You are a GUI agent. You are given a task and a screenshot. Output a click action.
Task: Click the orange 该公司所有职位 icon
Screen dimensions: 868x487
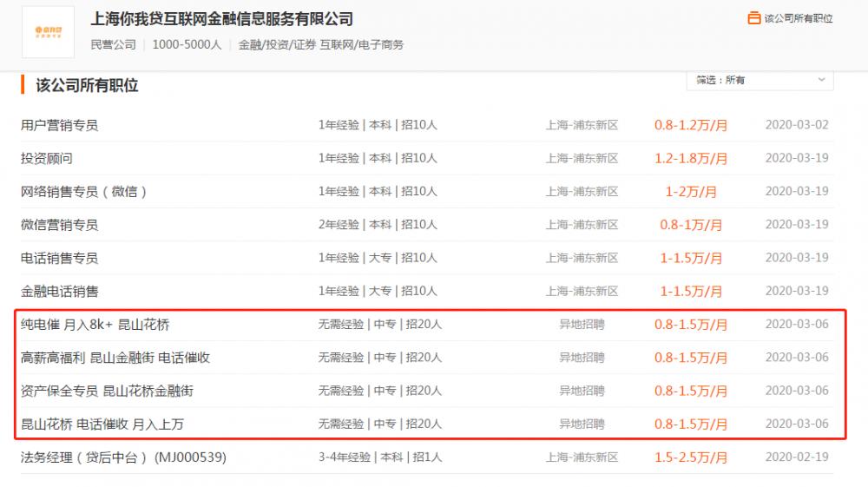(753, 18)
